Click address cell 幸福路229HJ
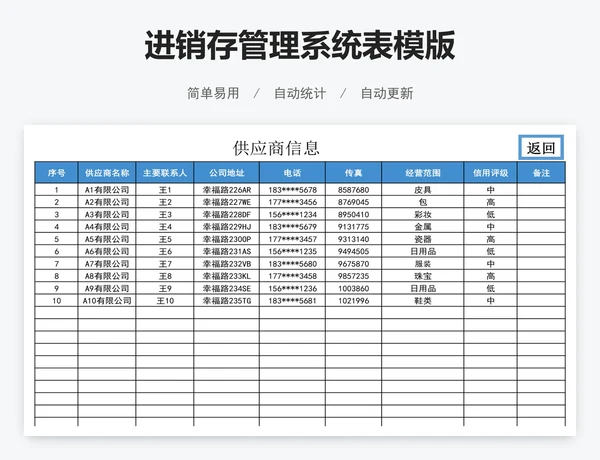The height and width of the screenshot is (460, 600). point(227,227)
